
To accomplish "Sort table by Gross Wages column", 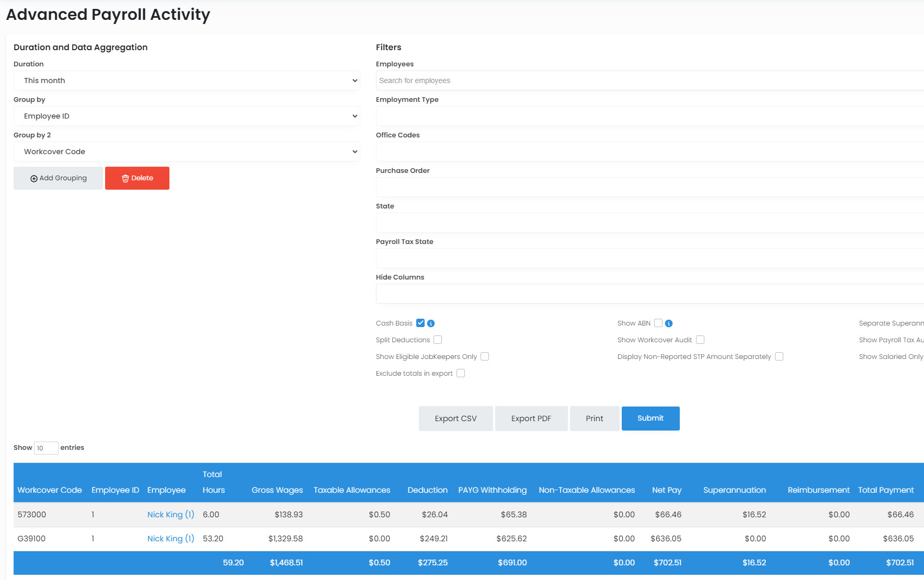I will click(x=277, y=490).
